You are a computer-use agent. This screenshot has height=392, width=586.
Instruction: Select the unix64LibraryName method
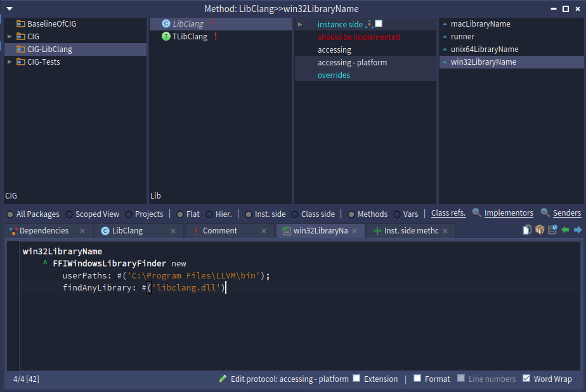click(484, 49)
